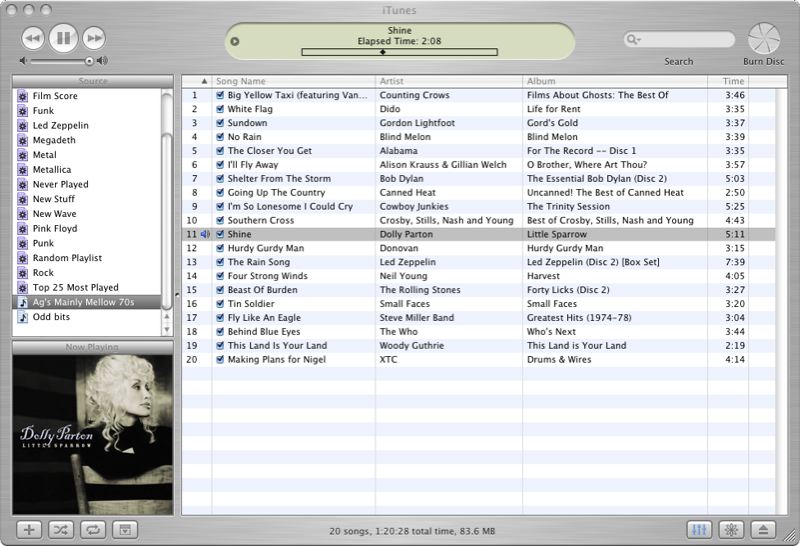This screenshot has height=546, width=800.
Task: Click the Burn Disc icon
Action: click(764, 38)
